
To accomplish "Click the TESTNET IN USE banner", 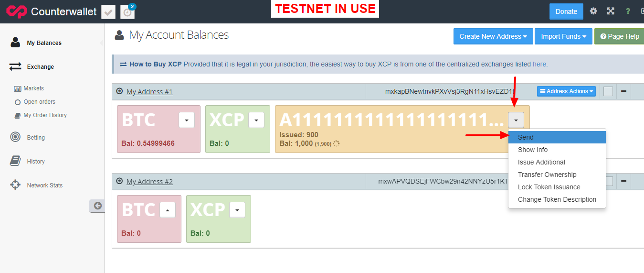I will coord(325,9).
